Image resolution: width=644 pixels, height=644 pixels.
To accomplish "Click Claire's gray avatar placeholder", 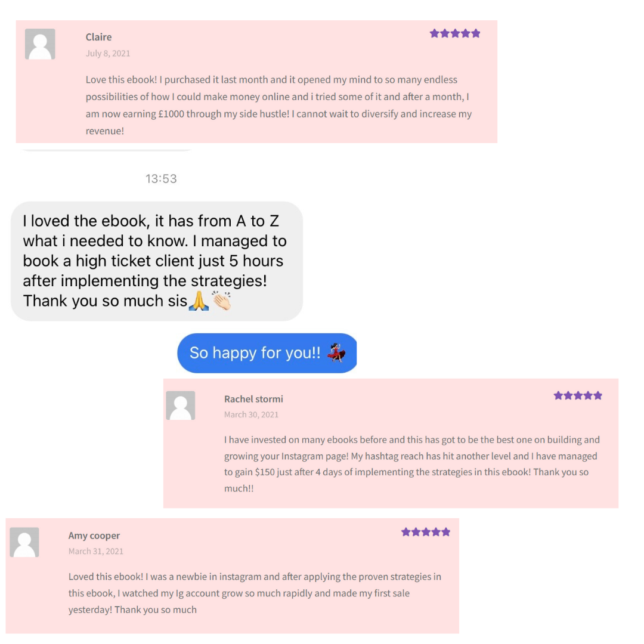I will tap(40, 44).
